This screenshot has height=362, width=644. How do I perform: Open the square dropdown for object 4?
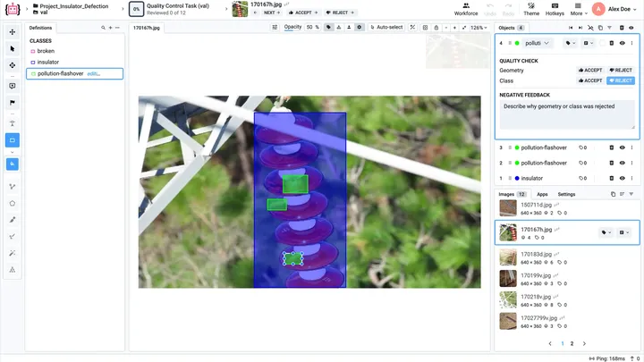point(589,43)
